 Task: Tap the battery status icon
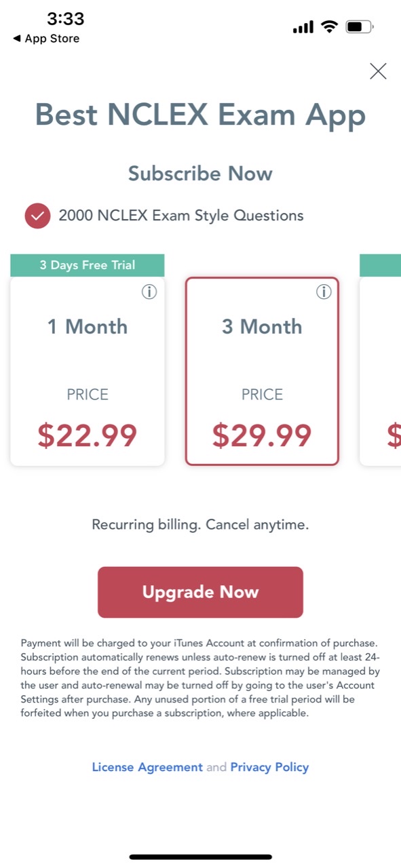(359, 27)
